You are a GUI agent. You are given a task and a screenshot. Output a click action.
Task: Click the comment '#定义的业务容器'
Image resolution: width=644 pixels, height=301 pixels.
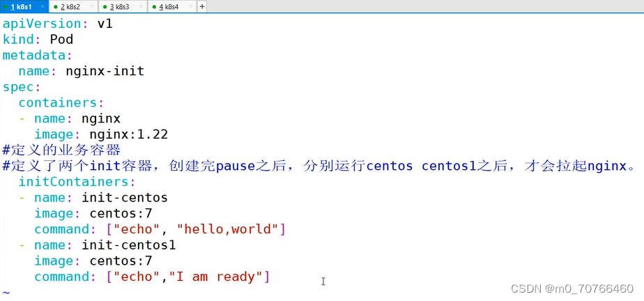click(61, 150)
